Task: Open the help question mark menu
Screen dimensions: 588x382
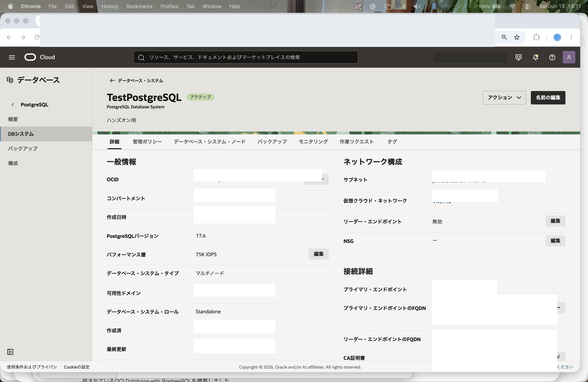Action: point(552,57)
